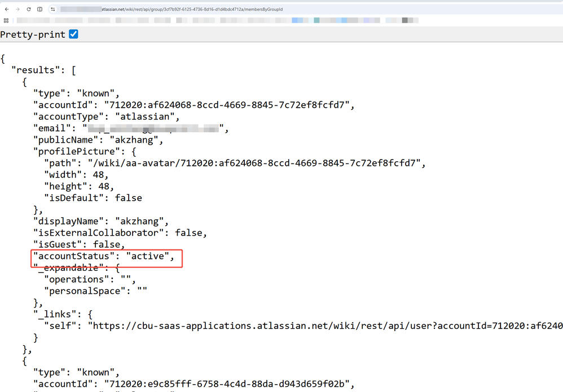The height and width of the screenshot is (392, 563).
Task: Open the browser side panel icon
Action: tap(40, 10)
